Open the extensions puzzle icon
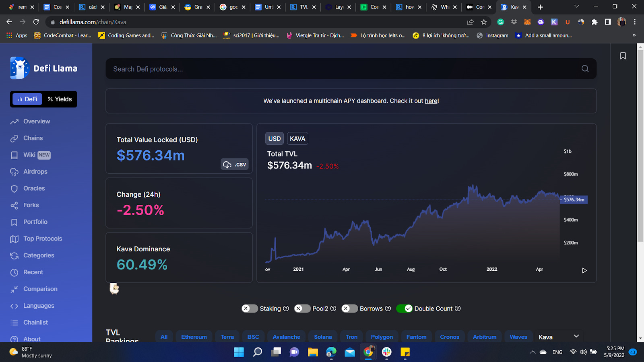This screenshot has width=644, height=362. click(x=594, y=22)
